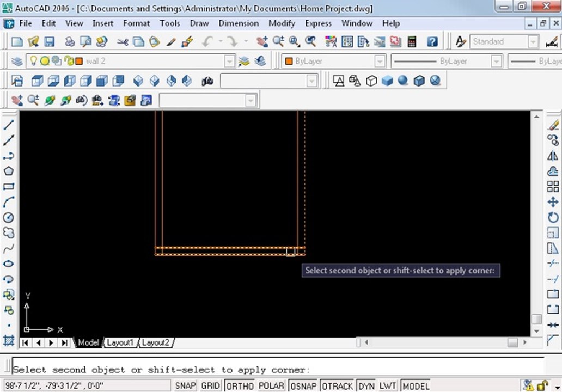Viewport: 562px width, 392px height.
Task: Click the Match Properties brush icon
Action: (x=170, y=41)
